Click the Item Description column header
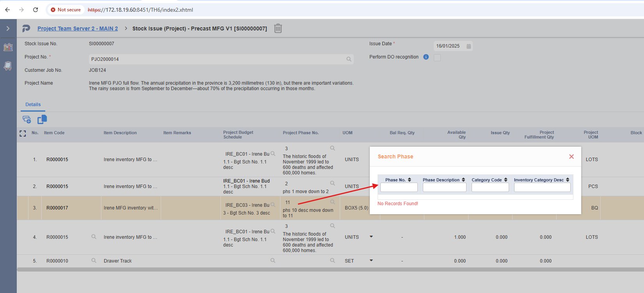 click(x=120, y=133)
